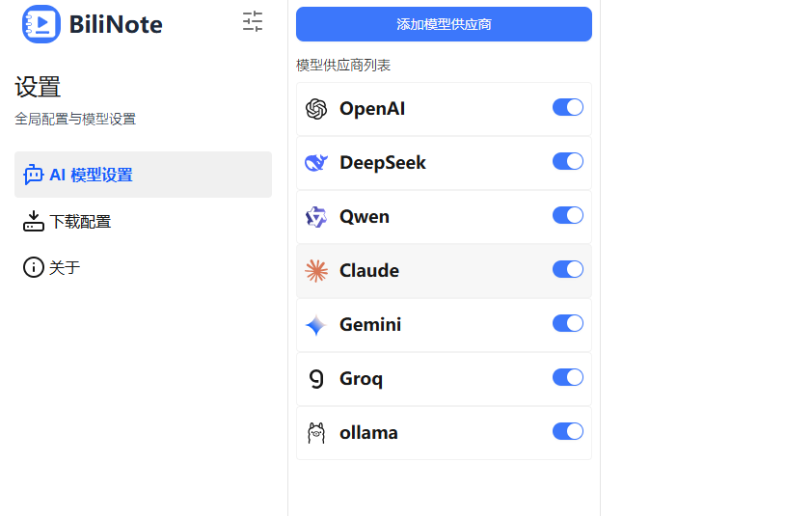The image size is (812, 516).
Task: Click the 模型供应商列表 label
Action: pyautogui.click(x=343, y=66)
